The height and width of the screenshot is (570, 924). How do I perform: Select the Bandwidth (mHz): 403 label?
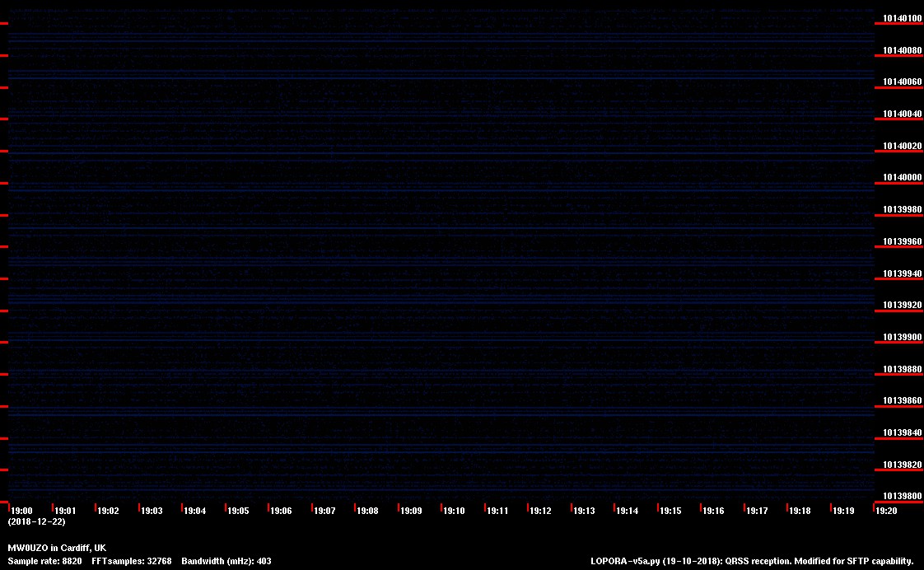226,561
